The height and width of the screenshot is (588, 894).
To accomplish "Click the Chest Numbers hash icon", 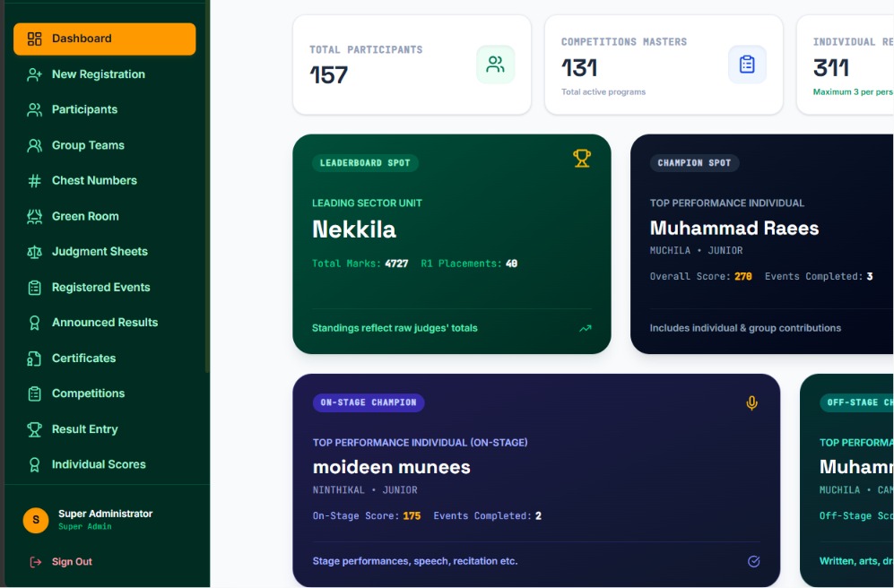I will click(34, 181).
